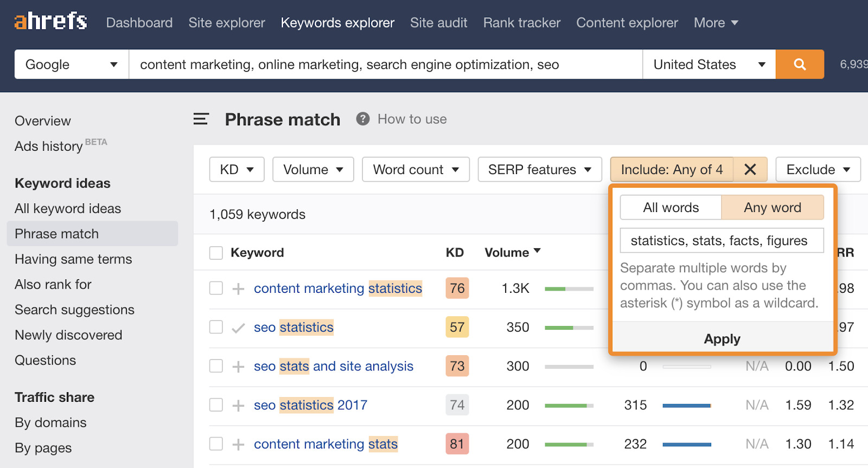Add seo statistics 2017 with plus icon

click(238, 405)
